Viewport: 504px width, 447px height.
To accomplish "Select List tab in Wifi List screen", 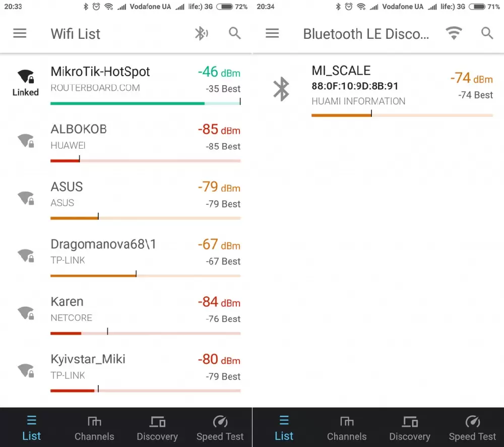I will click(x=31, y=427).
